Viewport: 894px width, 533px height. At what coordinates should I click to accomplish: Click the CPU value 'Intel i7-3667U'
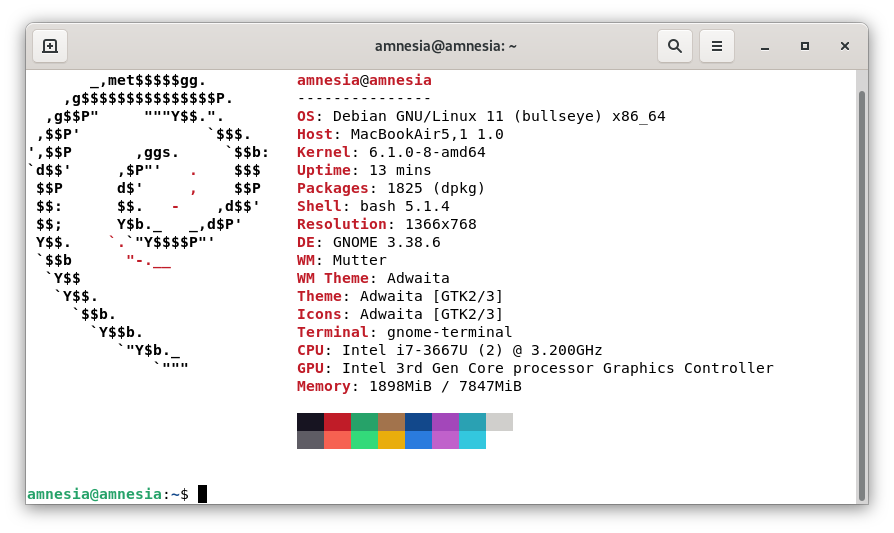point(405,351)
